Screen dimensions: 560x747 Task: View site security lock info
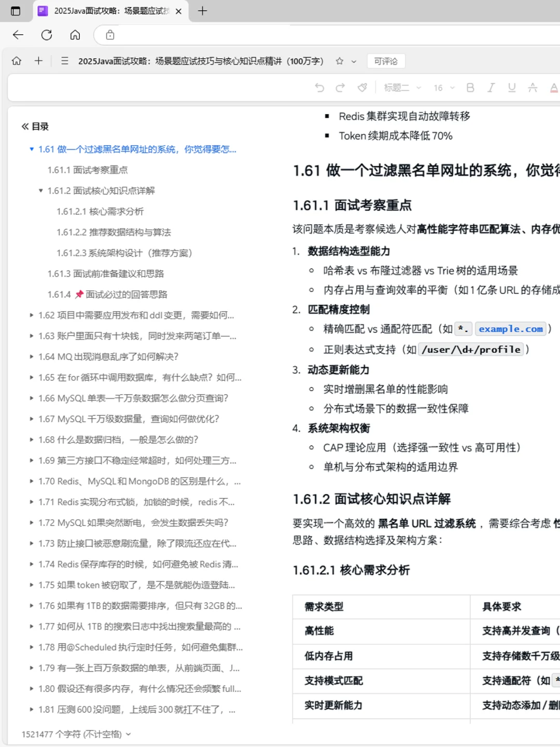pos(110,35)
